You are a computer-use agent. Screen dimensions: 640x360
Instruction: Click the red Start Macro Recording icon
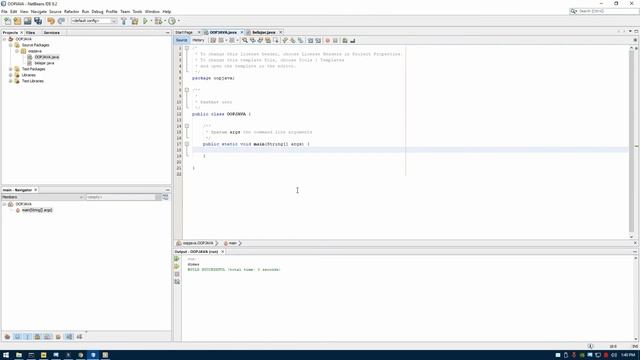pyautogui.click(x=327, y=40)
